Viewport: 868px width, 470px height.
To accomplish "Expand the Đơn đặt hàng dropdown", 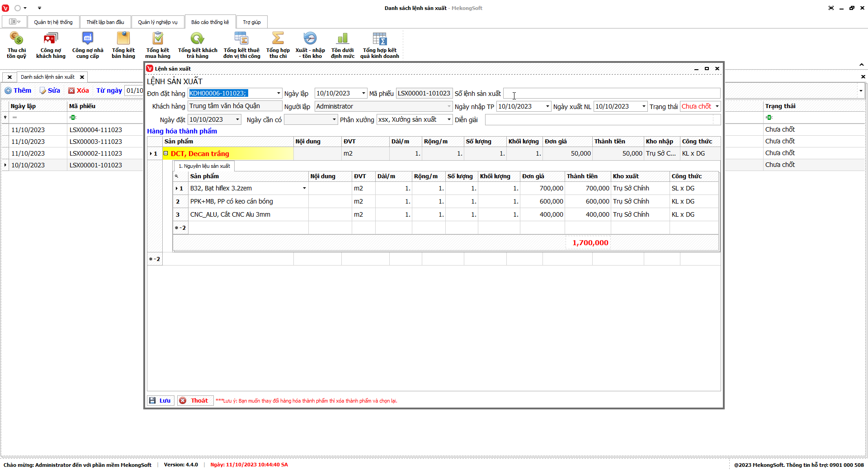I will (278, 94).
